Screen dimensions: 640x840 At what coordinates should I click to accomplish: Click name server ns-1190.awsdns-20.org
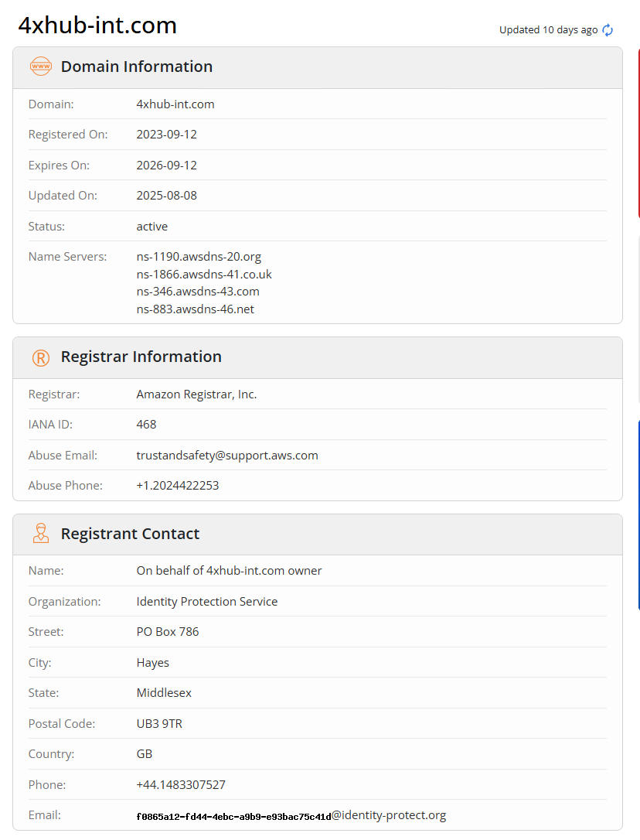pyautogui.click(x=199, y=257)
